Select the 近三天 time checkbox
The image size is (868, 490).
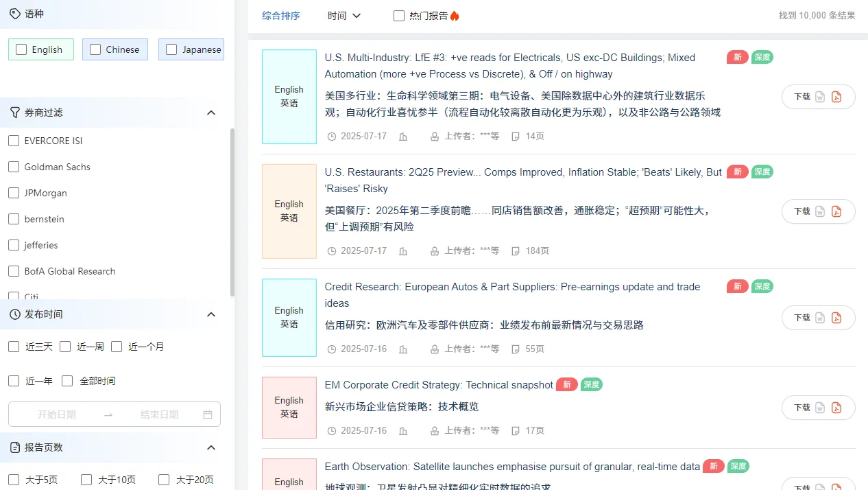14,347
